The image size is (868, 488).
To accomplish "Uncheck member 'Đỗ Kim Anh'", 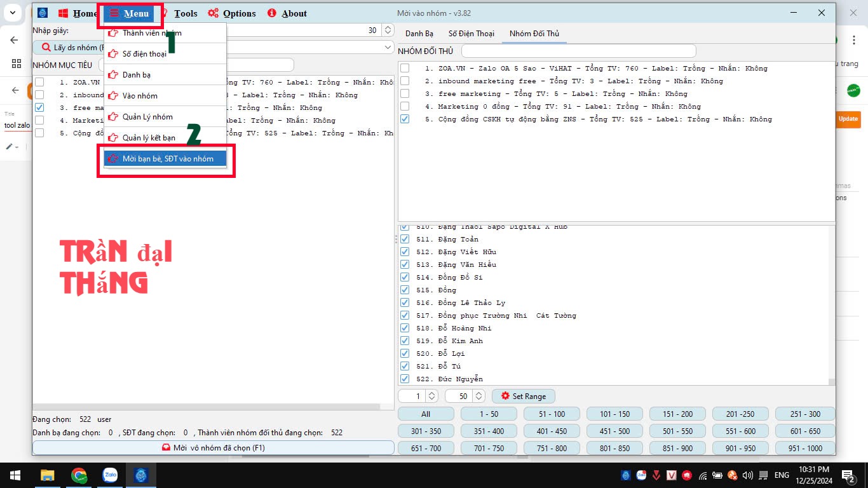I will [x=405, y=341].
